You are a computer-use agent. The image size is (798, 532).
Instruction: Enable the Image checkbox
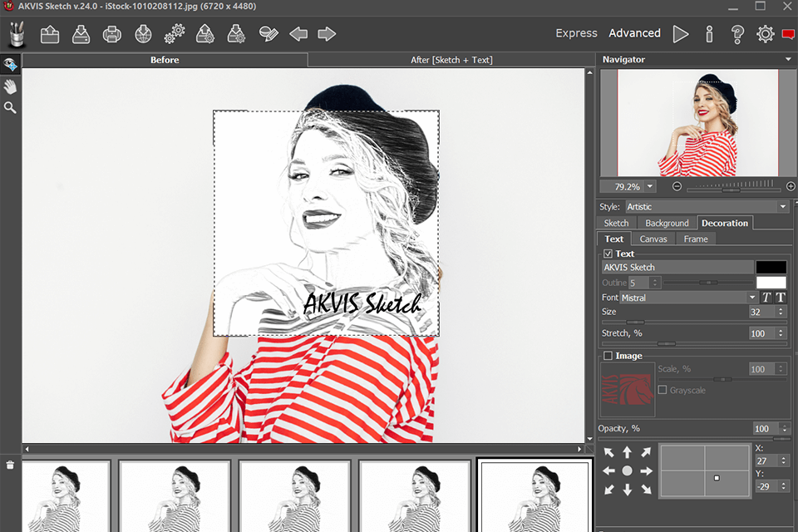coord(608,356)
